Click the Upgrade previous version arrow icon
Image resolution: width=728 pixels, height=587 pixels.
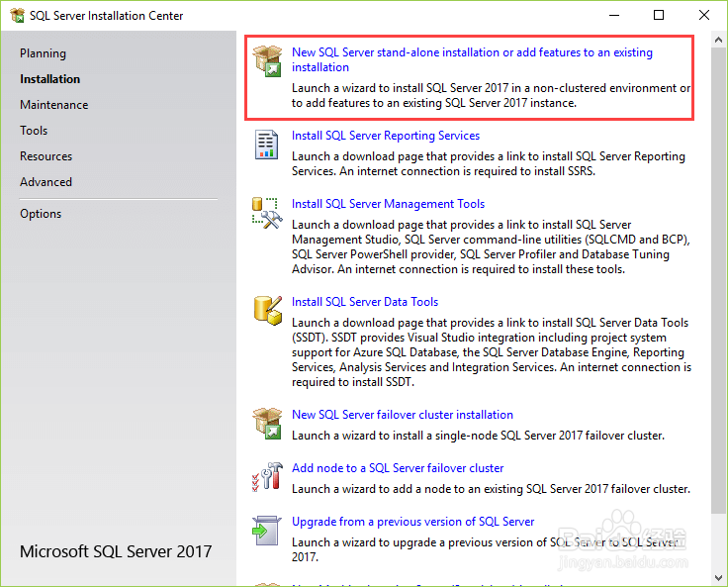click(267, 531)
